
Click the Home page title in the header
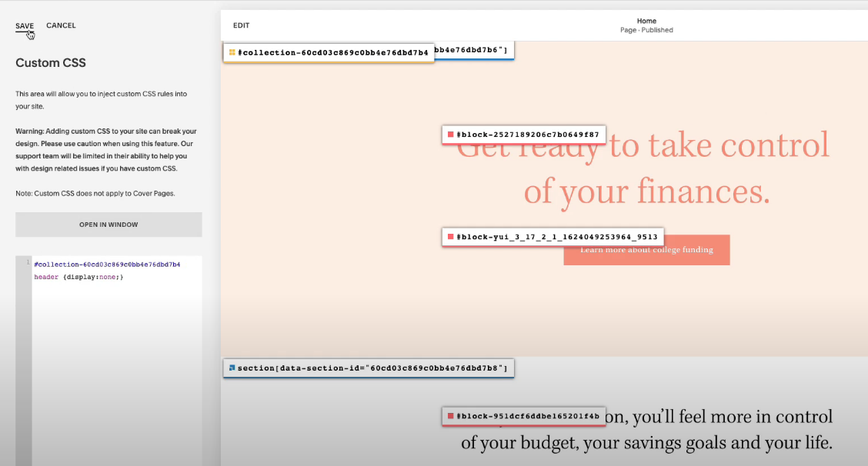[x=646, y=21]
